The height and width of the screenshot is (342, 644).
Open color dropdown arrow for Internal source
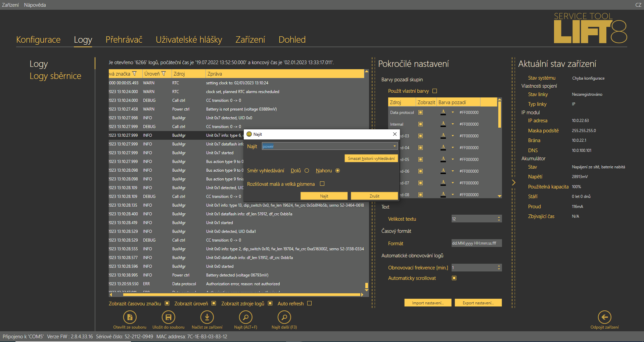coord(453,124)
